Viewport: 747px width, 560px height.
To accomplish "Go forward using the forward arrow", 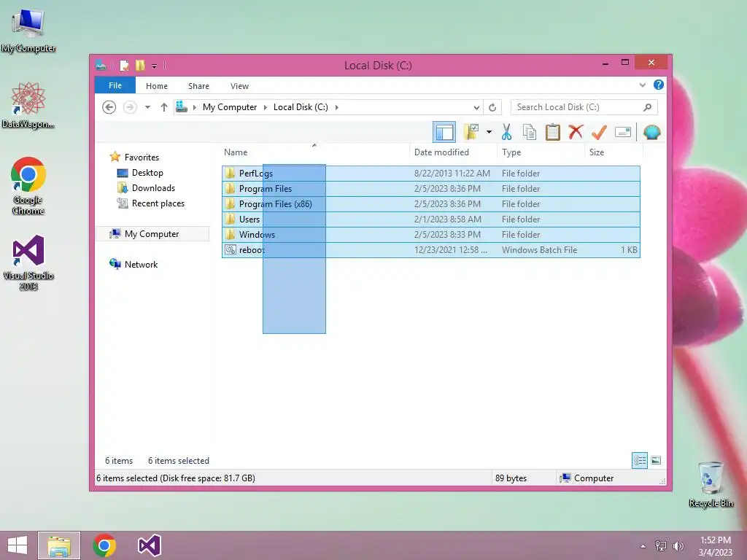I will coord(130,107).
